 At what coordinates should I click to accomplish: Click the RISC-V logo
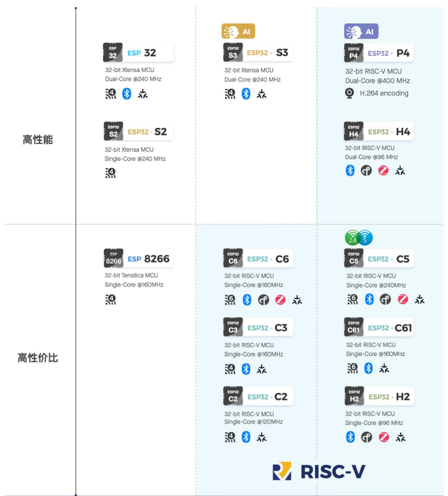(319, 471)
